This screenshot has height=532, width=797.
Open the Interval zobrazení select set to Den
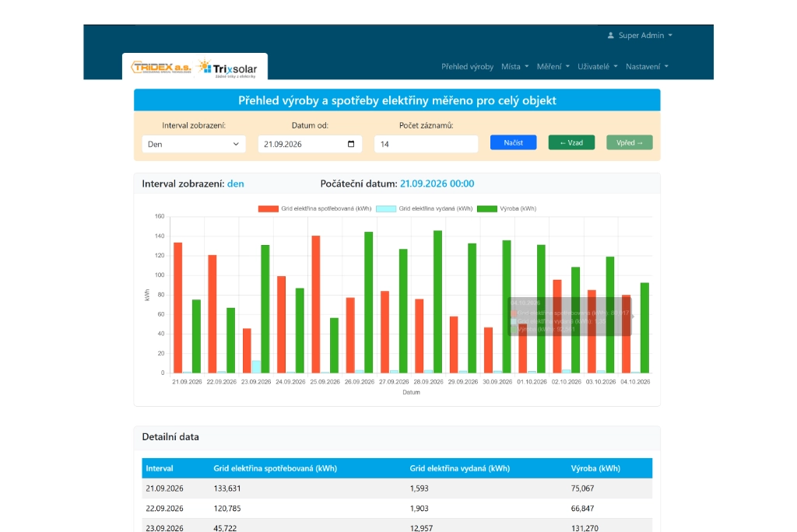tap(194, 144)
